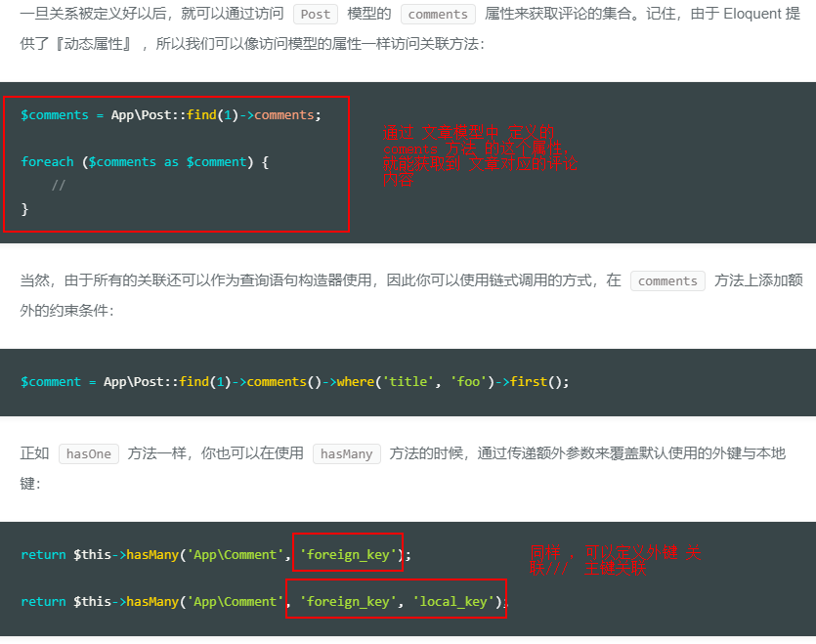This screenshot has width=816, height=644.
Task: Select the hasMany inline code tag
Action: (346, 454)
